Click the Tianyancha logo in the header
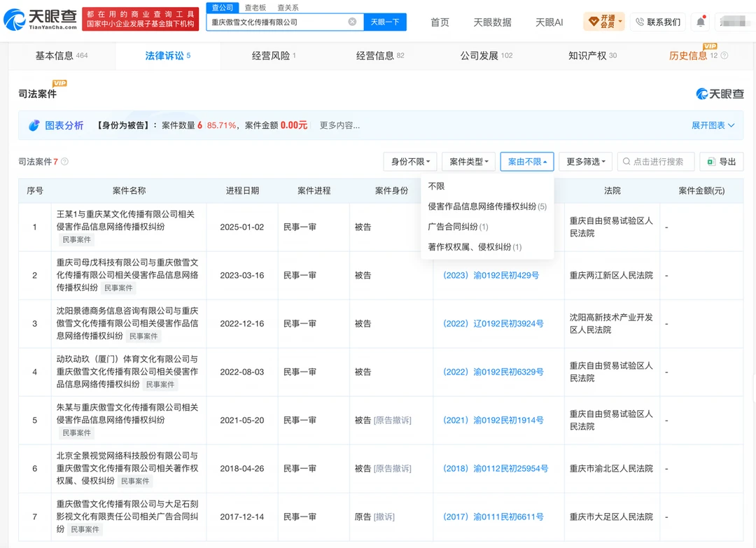 pos(41,20)
